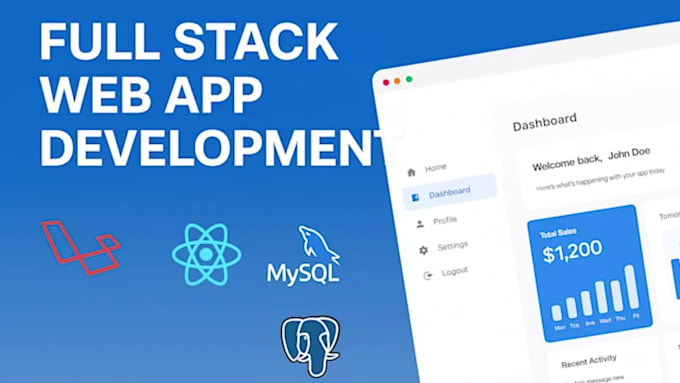Click the 'Total Sales' label
This screenshot has height=383, width=680.
click(558, 234)
